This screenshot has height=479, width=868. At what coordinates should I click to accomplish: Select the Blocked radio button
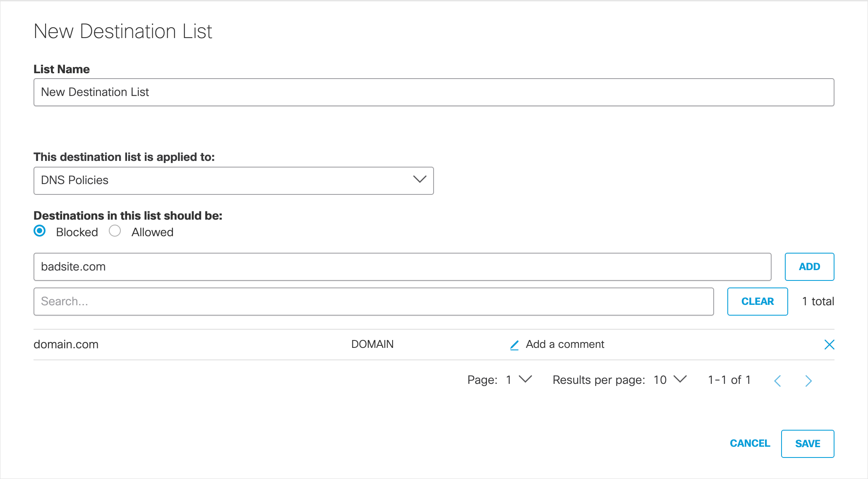(x=40, y=231)
